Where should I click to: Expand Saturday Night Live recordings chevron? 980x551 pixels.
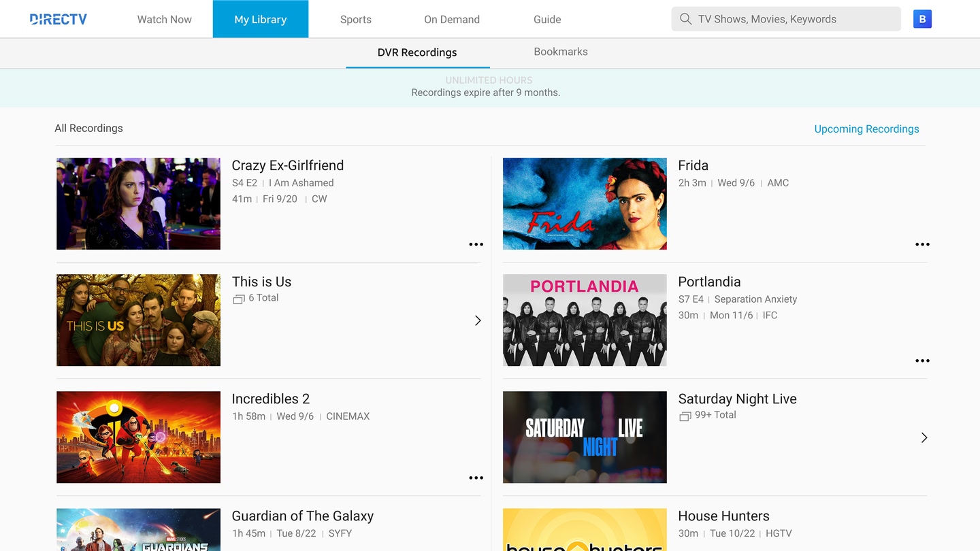click(924, 437)
